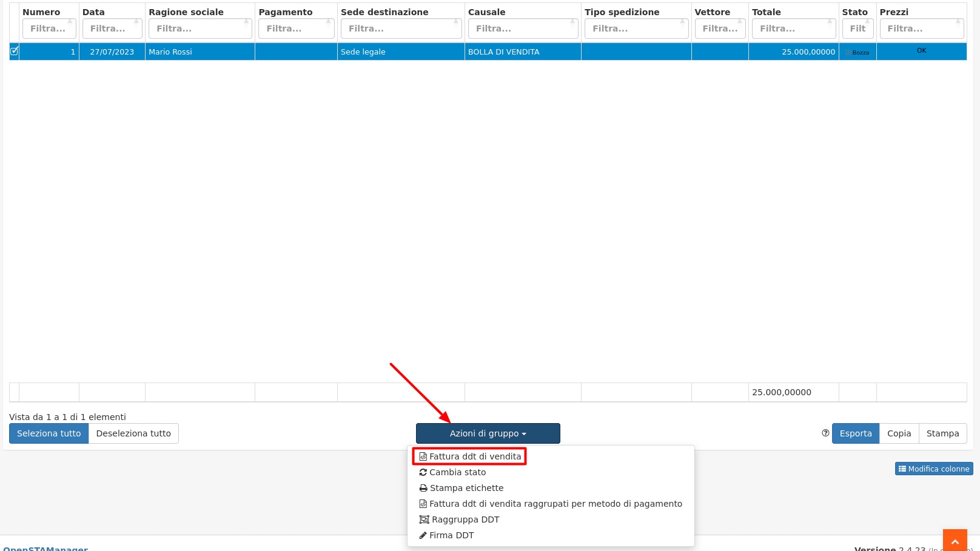Screen dimensions: 980x551
Task: Focus the Ragione sociale filter field
Action: (200, 28)
